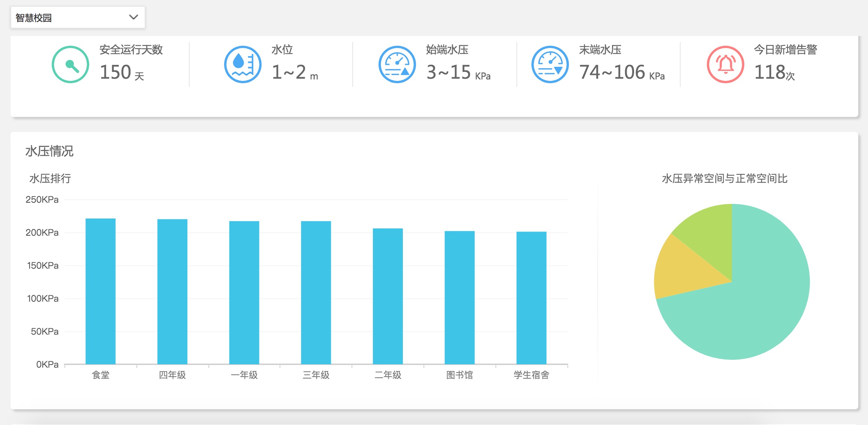The height and width of the screenshot is (425, 868).
Task: Click the 200KPa y-axis label
Action: 42,232
